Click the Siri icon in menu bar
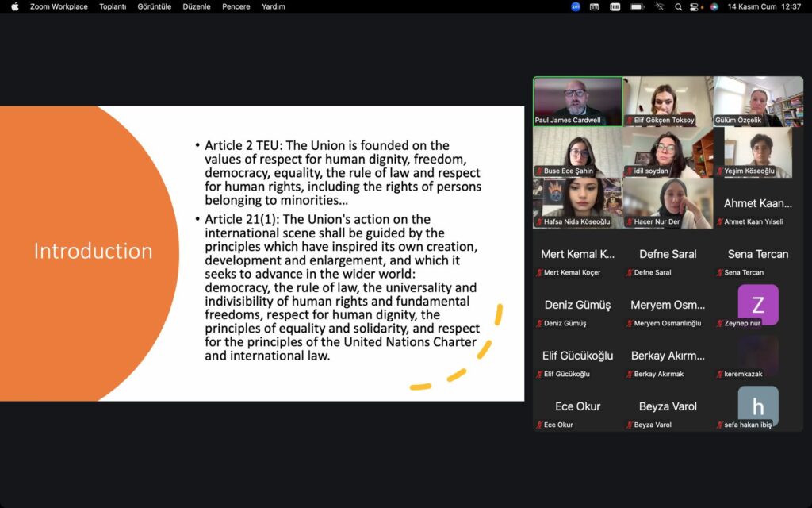The image size is (812, 508). (x=714, y=6)
